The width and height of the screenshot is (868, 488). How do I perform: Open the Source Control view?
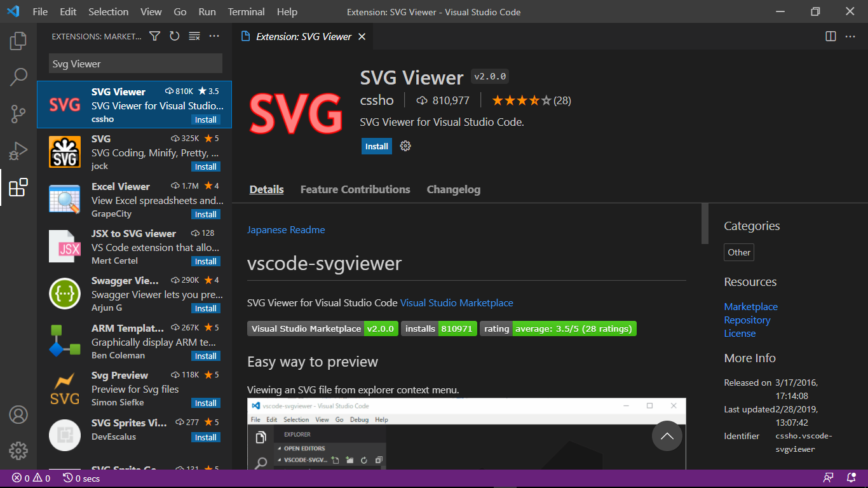[x=18, y=114]
